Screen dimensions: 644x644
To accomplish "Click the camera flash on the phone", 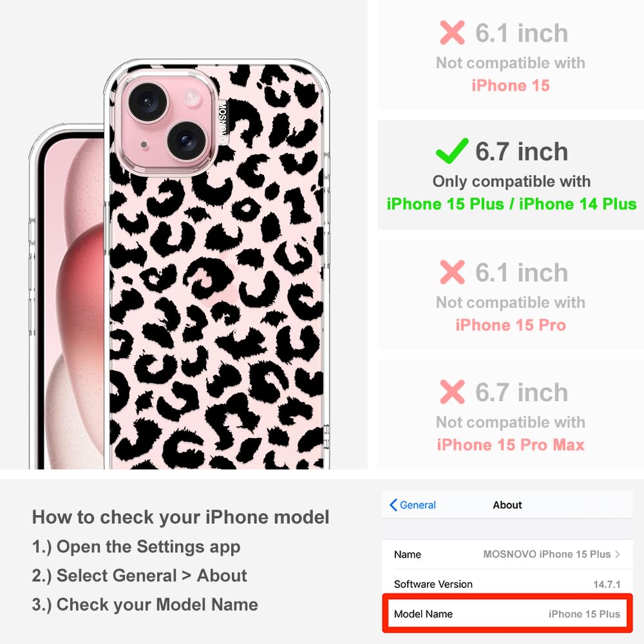I will coord(191,98).
